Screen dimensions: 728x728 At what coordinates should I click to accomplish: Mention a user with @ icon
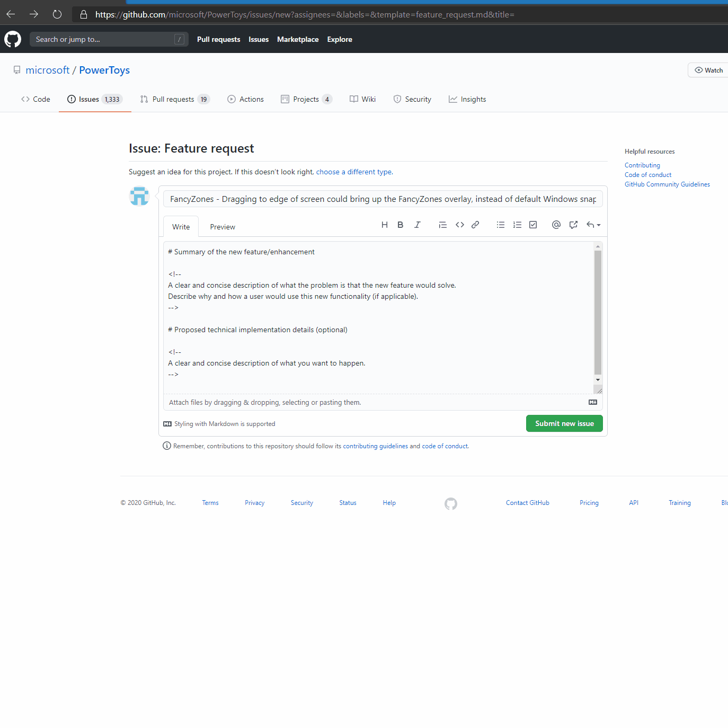click(556, 225)
